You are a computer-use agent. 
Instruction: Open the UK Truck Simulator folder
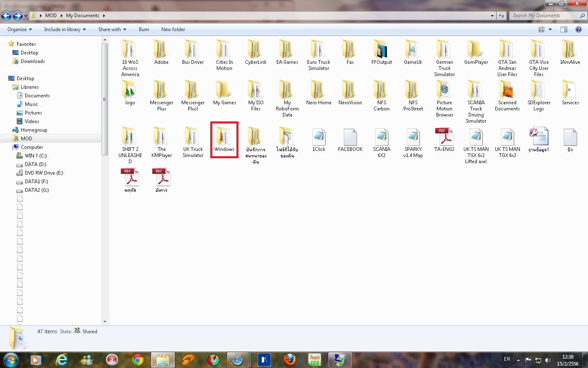coord(193,142)
